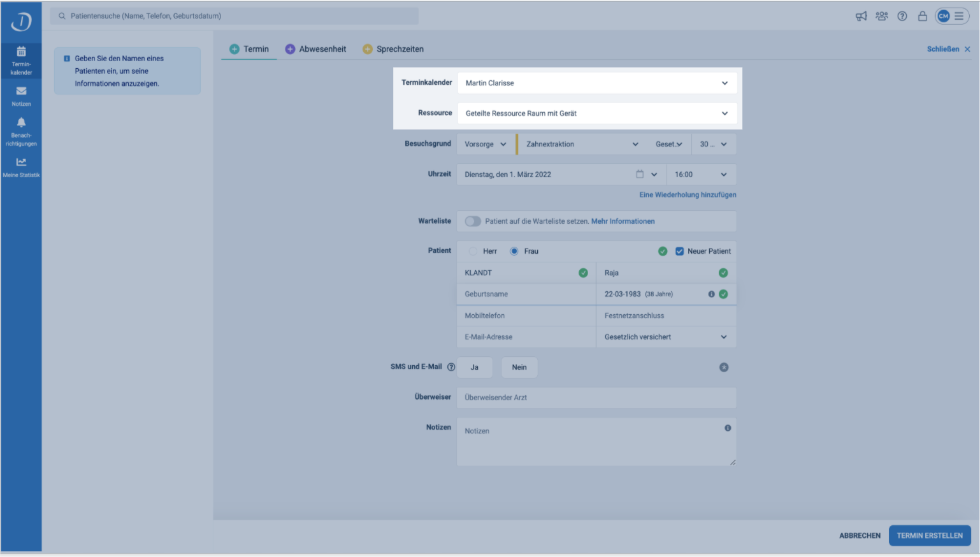980x557 pixels.
Task: Open the people group icon in header
Action: click(881, 17)
